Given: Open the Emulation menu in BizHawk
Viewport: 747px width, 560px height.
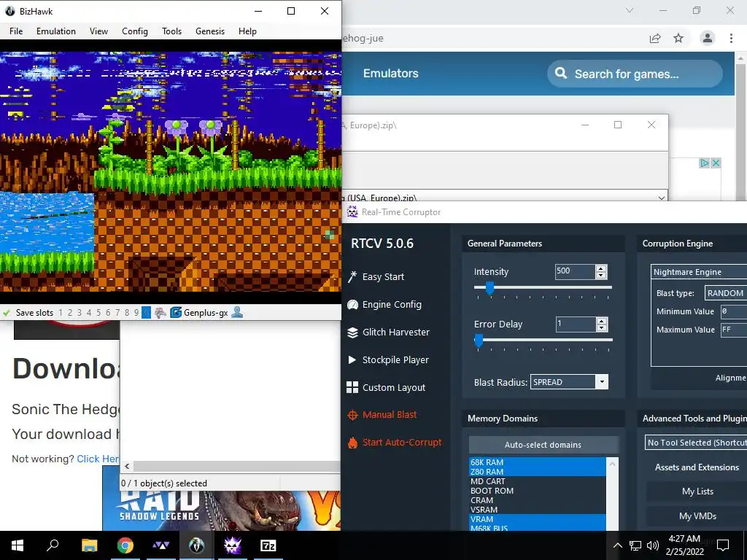Looking at the screenshot, I should (x=56, y=31).
